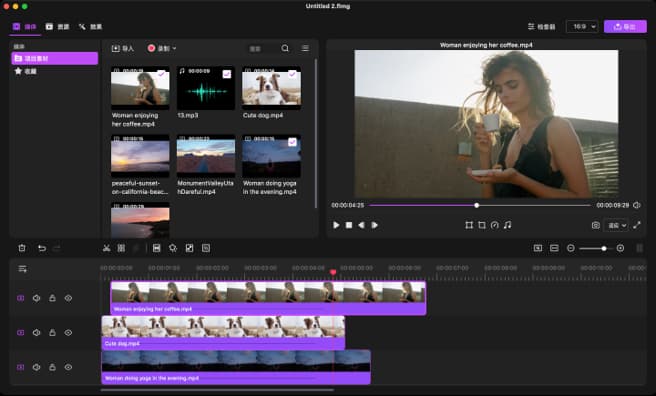Mute the Woman doing yoga track

click(x=36, y=367)
